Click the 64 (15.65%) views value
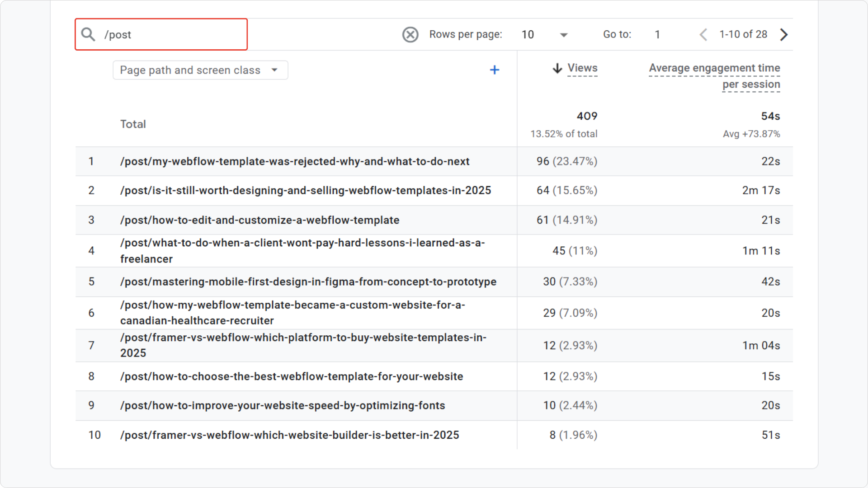This screenshot has width=868, height=488. click(x=567, y=190)
